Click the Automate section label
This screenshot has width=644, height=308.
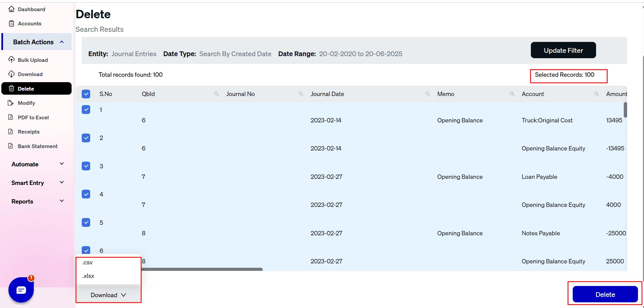click(25, 164)
